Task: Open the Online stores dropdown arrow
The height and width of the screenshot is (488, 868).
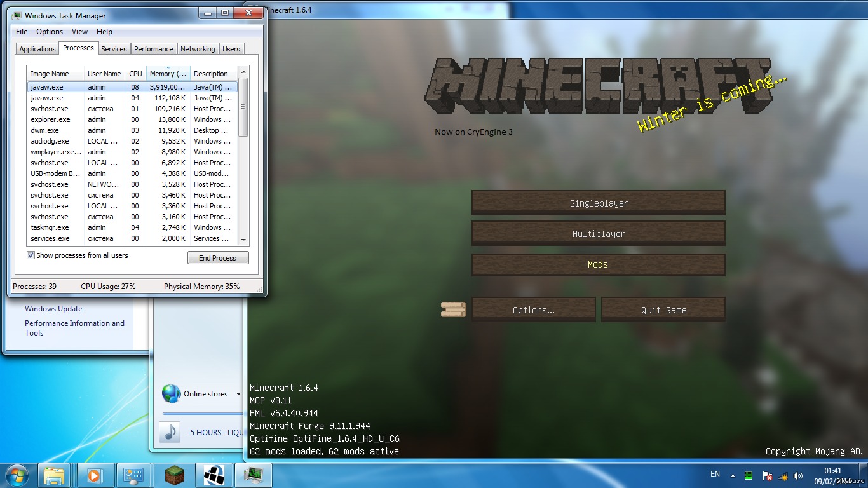Action: [x=238, y=394]
